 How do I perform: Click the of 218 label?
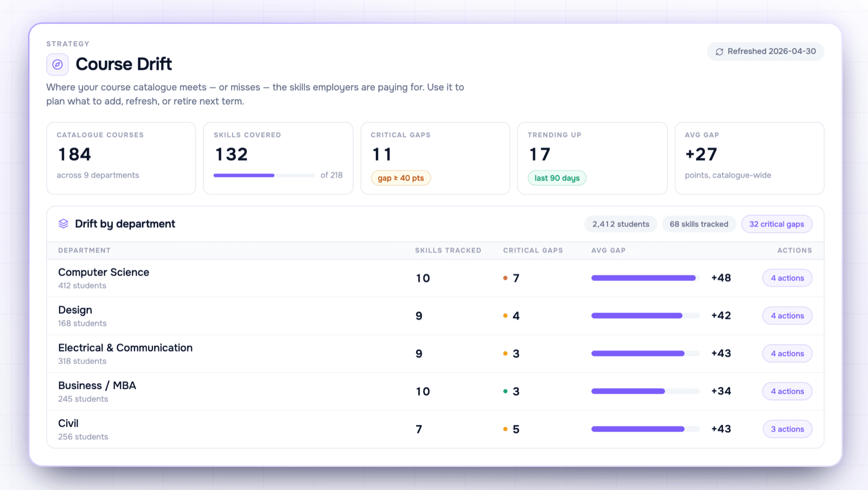click(x=331, y=175)
